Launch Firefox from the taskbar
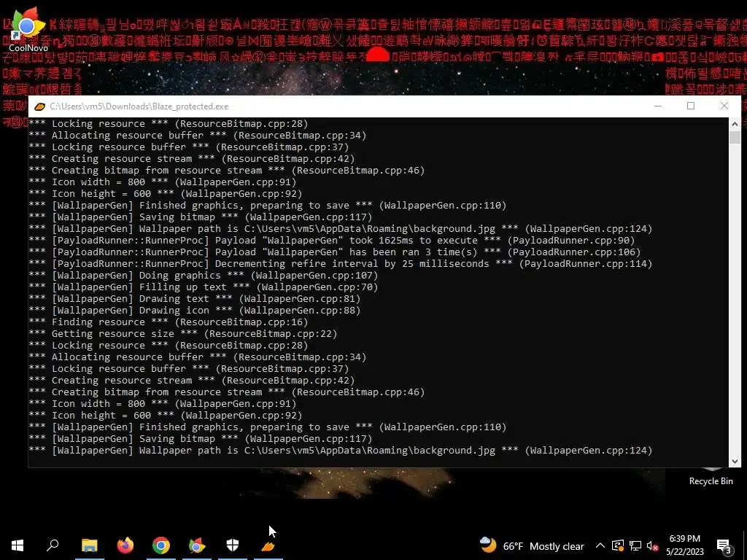 pyautogui.click(x=125, y=545)
